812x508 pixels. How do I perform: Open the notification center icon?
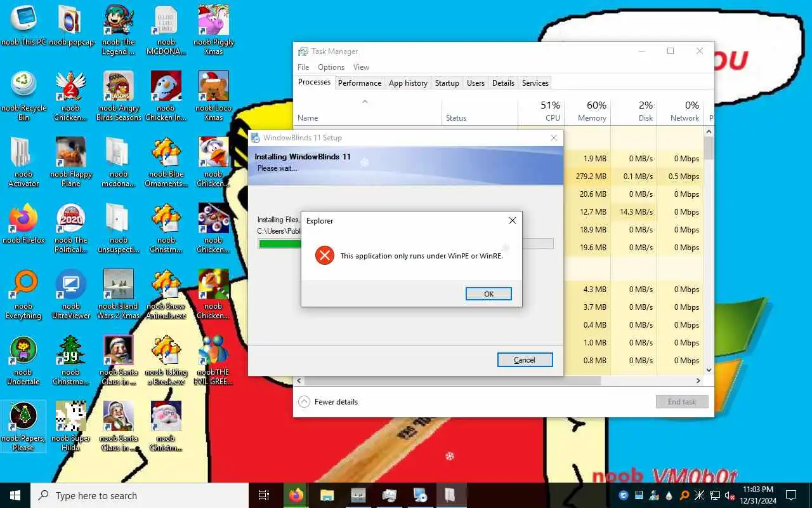pos(790,495)
